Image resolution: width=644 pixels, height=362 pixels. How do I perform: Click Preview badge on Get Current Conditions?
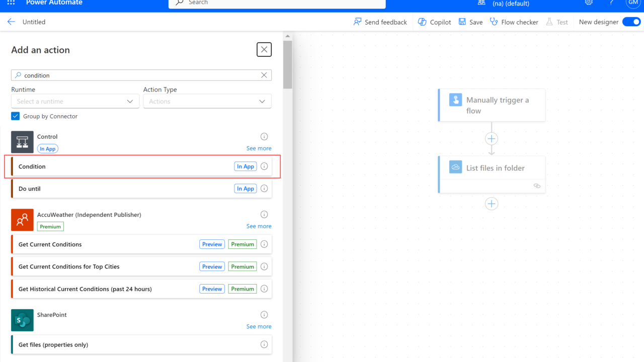[212, 244]
